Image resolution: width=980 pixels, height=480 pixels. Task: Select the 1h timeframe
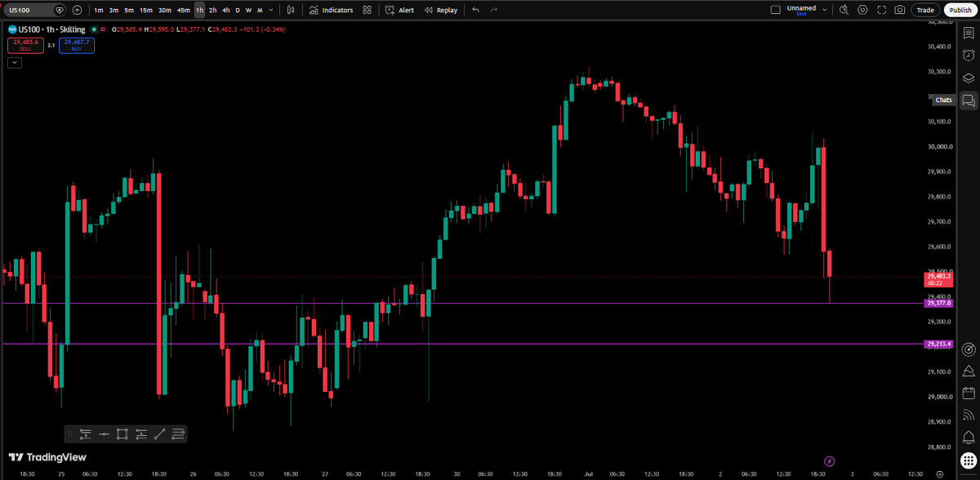tap(199, 10)
